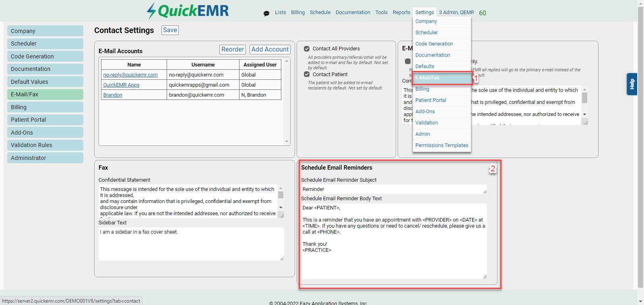644x305 pixels.
Task: Select Patient Portal in left sidebar
Action: pyautogui.click(x=45, y=120)
